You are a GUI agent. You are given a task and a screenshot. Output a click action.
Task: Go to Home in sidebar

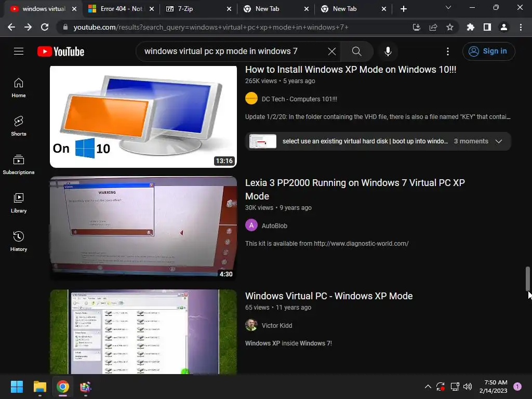(x=19, y=88)
